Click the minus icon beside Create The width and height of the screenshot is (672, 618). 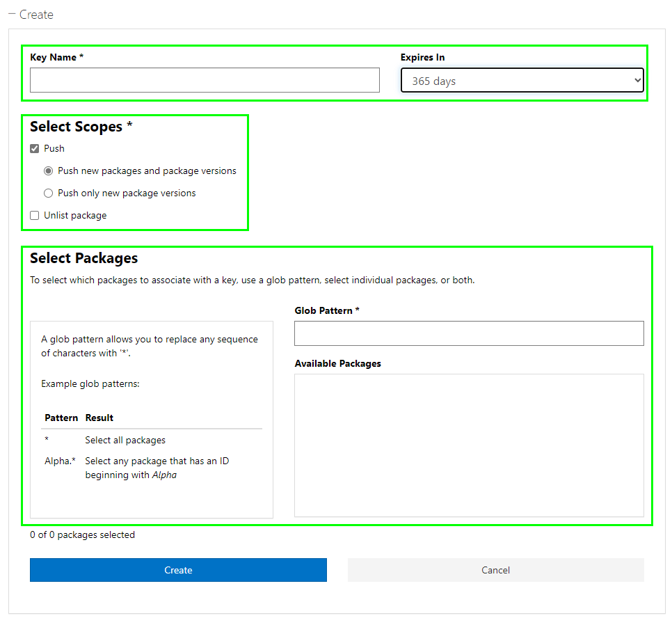point(12,14)
